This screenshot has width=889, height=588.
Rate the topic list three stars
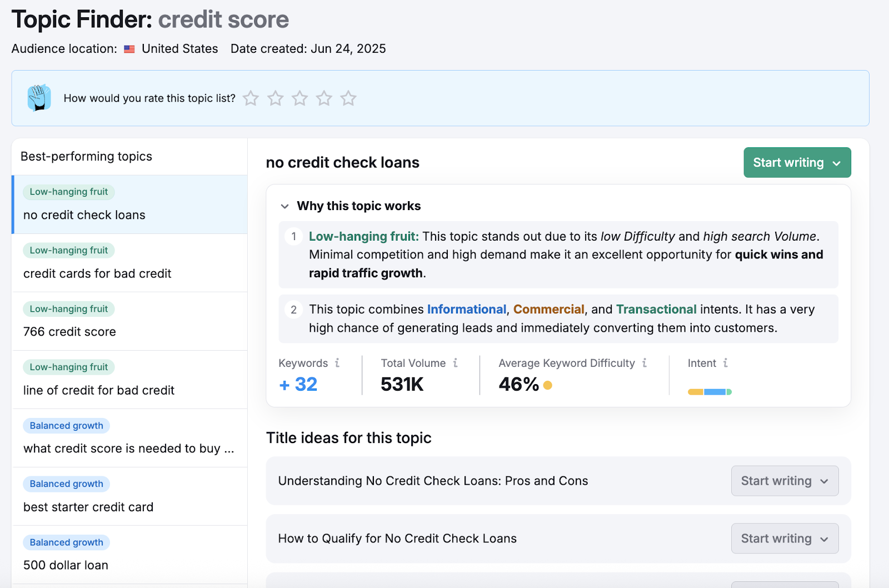(x=300, y=98)
